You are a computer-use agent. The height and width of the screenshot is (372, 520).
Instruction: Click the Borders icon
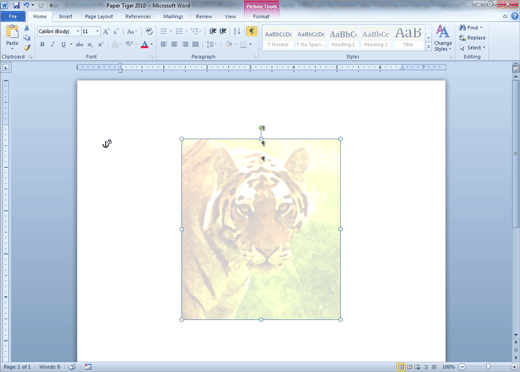pos(244,44)
